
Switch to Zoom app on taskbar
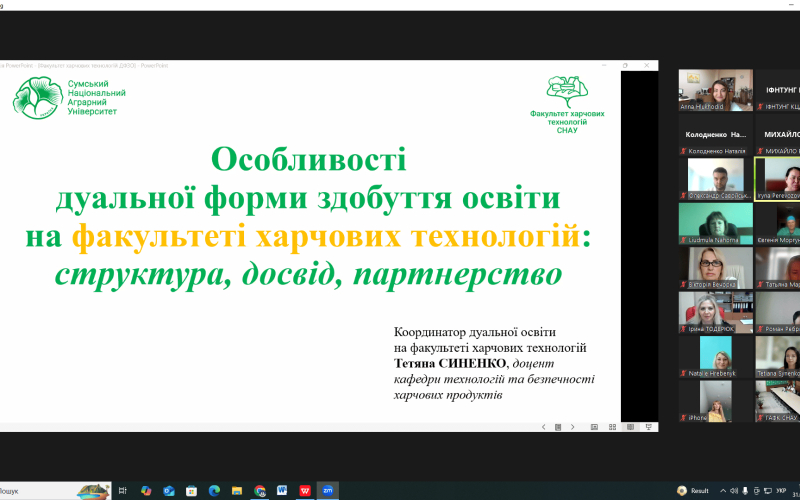click(x=328, y=491)
